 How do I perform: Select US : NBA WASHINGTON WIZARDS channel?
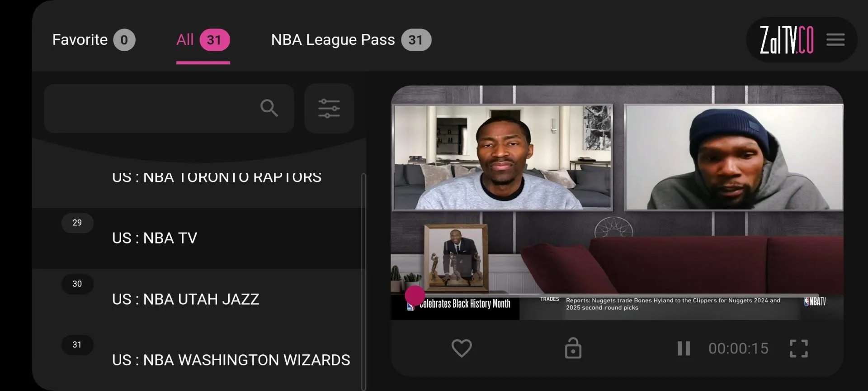[199, 360]
